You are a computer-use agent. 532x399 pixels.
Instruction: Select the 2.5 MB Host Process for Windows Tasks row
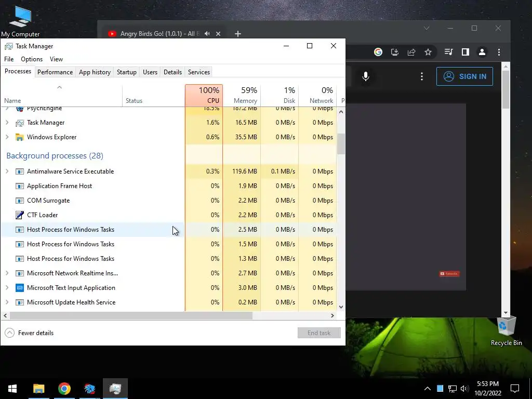(169, 230)
